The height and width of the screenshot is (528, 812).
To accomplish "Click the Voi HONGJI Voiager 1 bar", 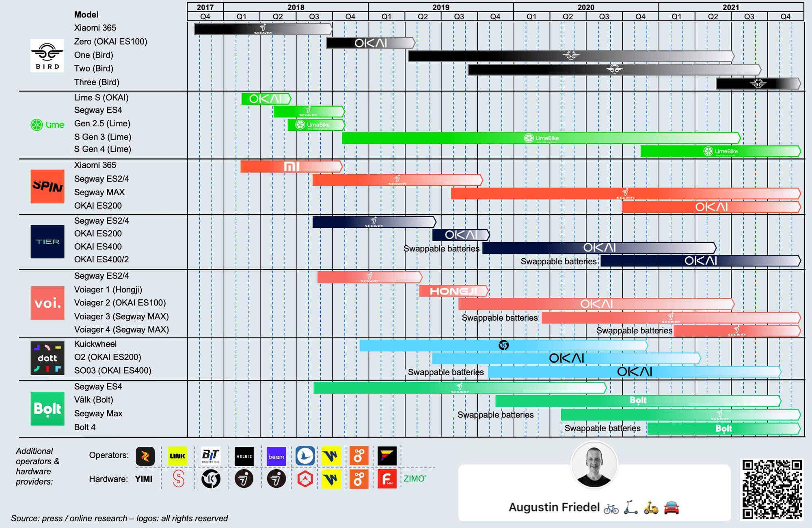I will (x=454, y=291).
